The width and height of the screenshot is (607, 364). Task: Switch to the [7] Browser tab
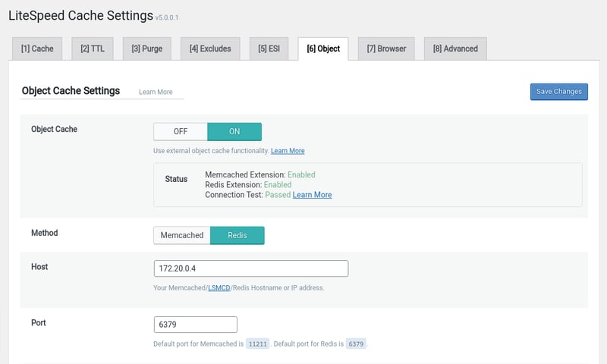click(x=386, y=49)
